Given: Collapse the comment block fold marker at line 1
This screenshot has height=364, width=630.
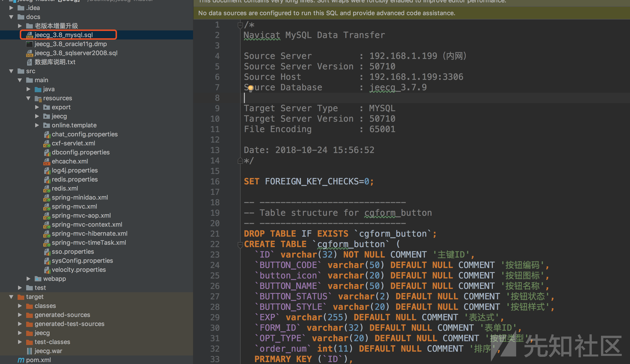Looking at the screenshot, I should click(240, 25).
